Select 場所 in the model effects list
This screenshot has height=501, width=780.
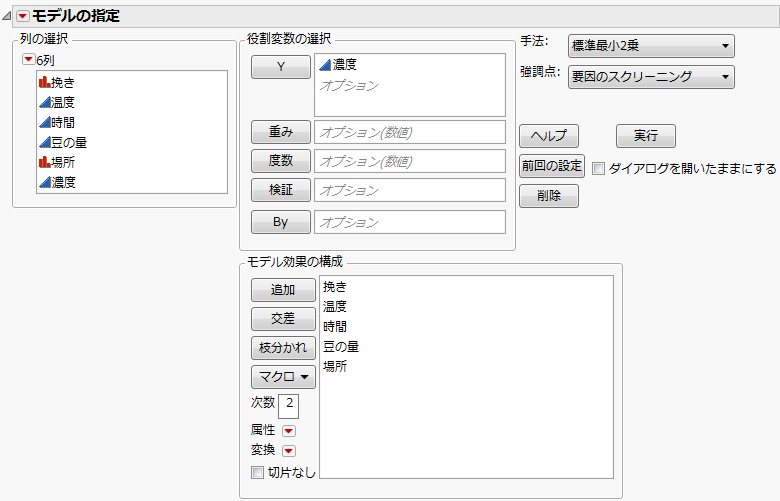335,367
